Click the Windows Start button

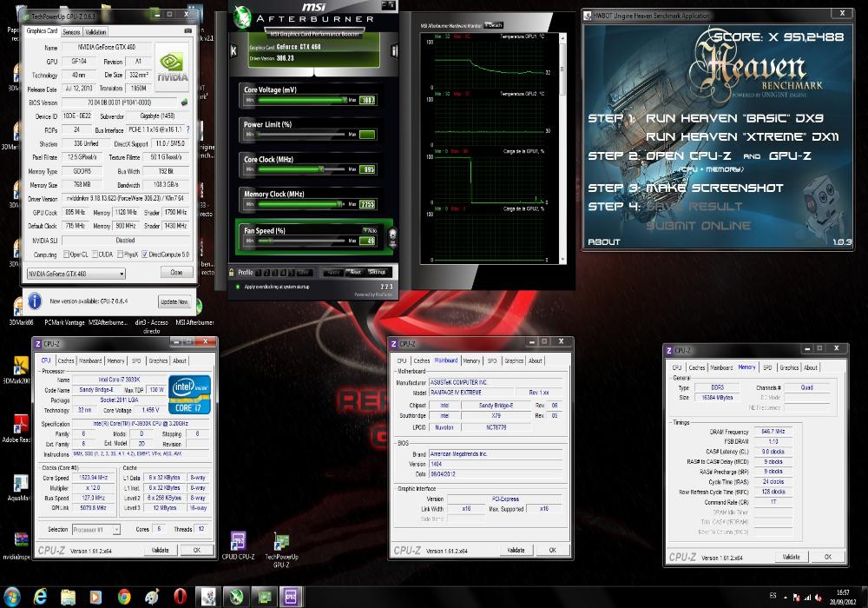pyautogui.click(x=11, y=597)
